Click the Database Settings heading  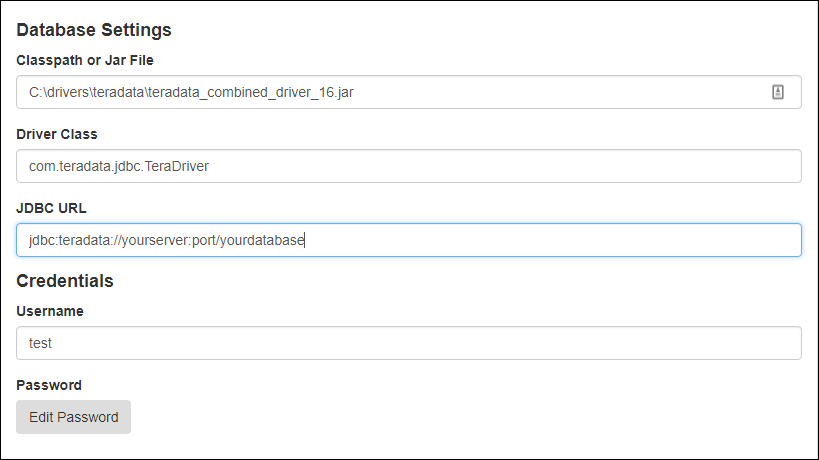(94, 30)
